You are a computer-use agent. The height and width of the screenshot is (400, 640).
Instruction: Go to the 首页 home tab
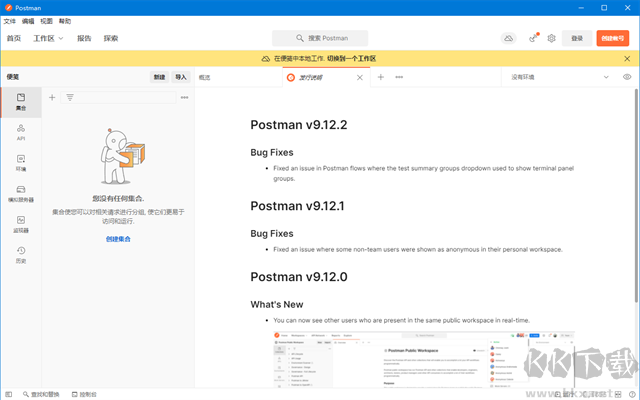[x=13, y=38]
